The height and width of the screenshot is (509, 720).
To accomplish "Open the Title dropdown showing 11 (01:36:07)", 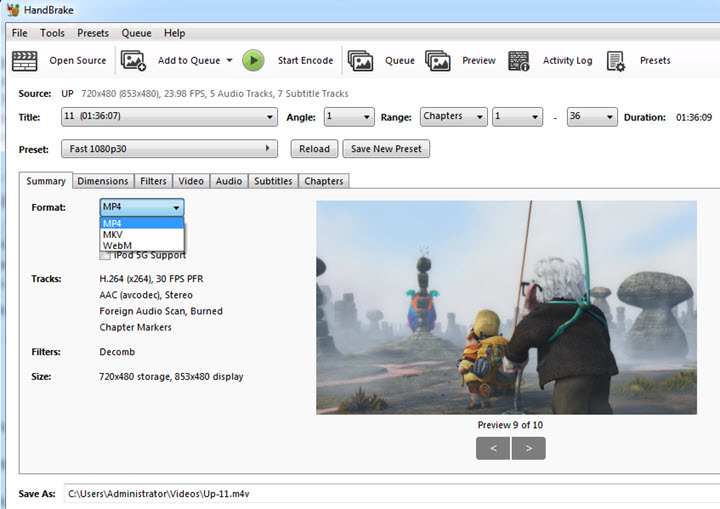I will click(x=169, y=117).
